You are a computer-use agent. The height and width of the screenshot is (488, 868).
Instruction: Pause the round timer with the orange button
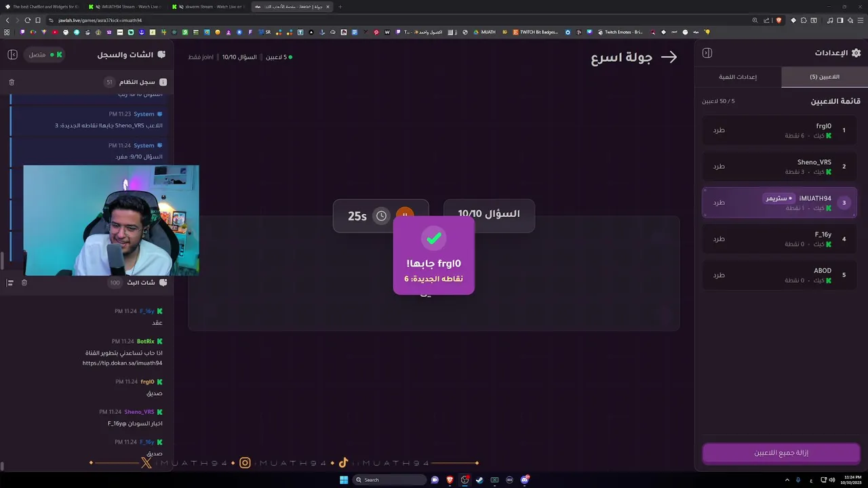pos(405,216)
